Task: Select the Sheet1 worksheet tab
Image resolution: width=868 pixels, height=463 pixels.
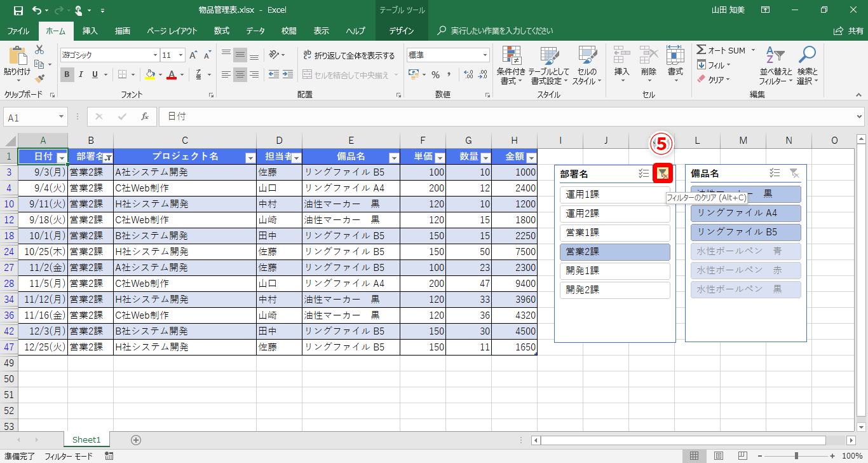Action: coord(86,439)
